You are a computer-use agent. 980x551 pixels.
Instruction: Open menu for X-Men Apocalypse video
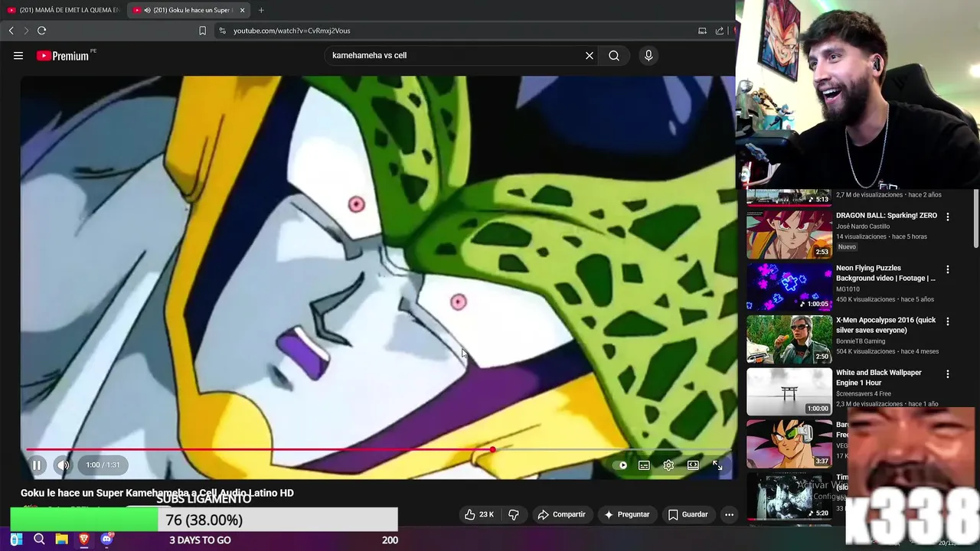point(948,321)
